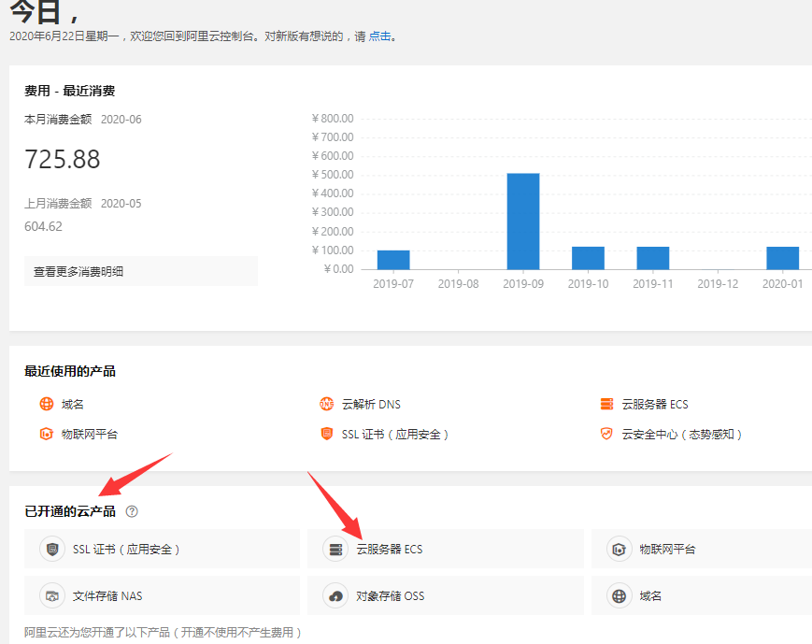Screen dimensions: 812x644
Task: Click last month's amount 604.62
Action: pyautogui.click(x=43, y=226)
